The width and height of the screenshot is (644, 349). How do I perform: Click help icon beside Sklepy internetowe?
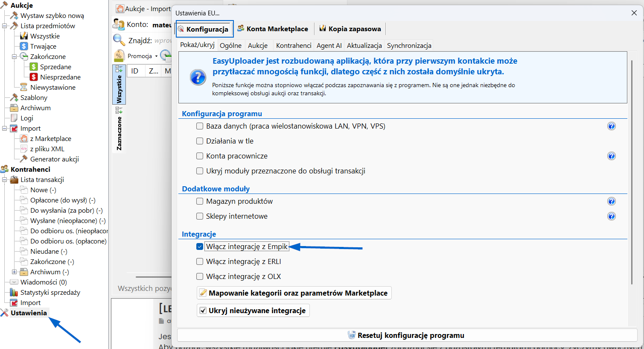(x=611, y=216)
